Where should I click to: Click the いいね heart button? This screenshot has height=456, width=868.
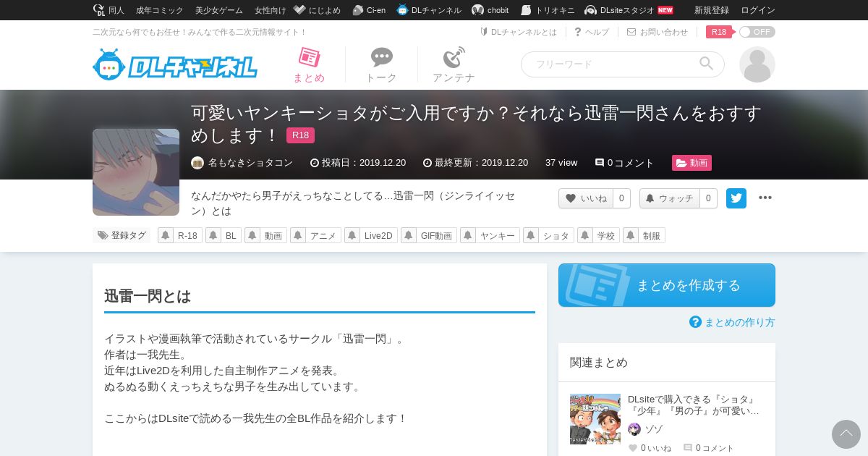(586, 198)
